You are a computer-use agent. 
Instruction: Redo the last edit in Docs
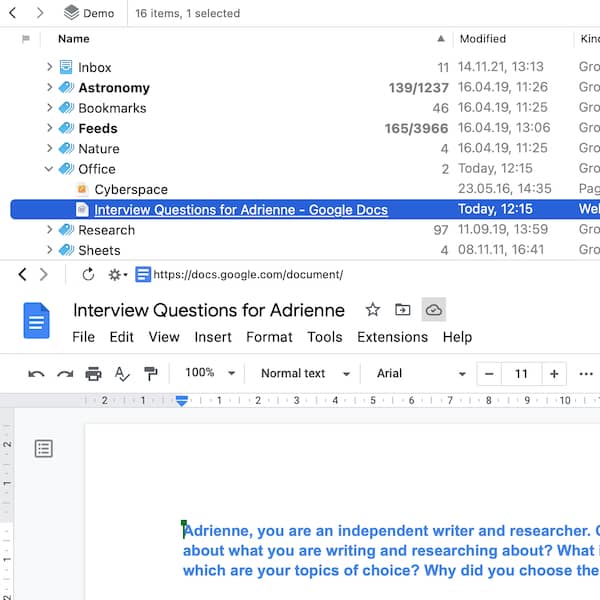click(x=65, y=374)
